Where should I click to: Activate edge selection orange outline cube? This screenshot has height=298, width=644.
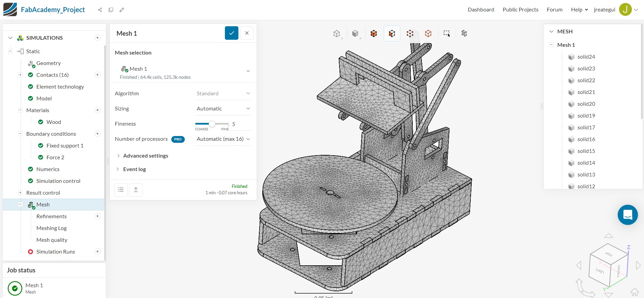point(428,33)
